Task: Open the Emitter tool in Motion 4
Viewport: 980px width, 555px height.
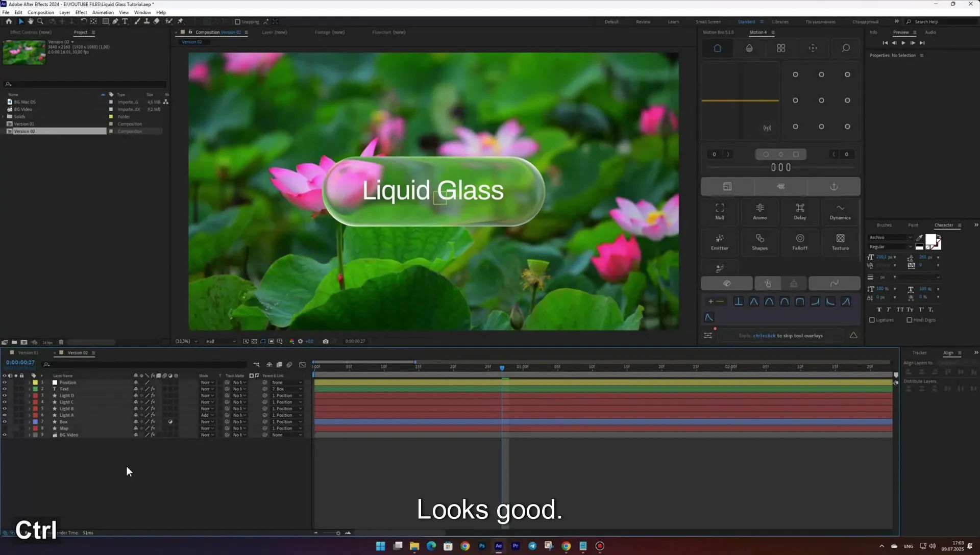Action: [720, 242]
